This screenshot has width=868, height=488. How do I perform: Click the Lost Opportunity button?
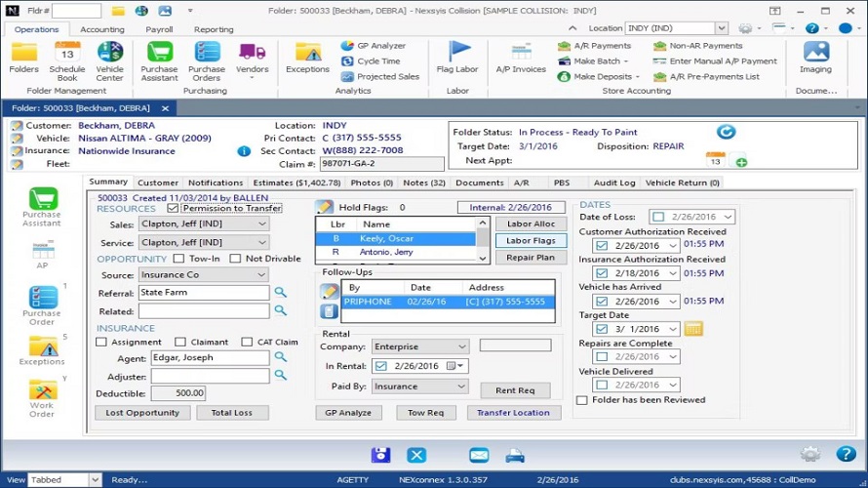142,413
